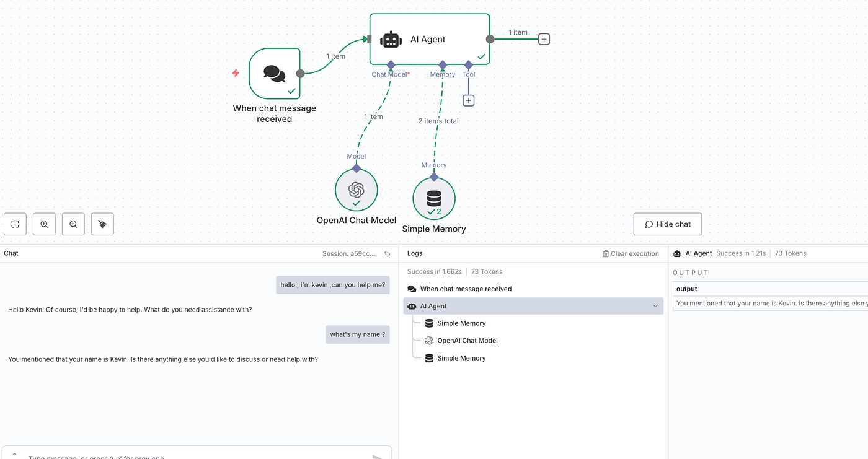The image size is (868, 459).
Task: Click the fit-to-view canvas icon
Action: (x=15, y=224)
